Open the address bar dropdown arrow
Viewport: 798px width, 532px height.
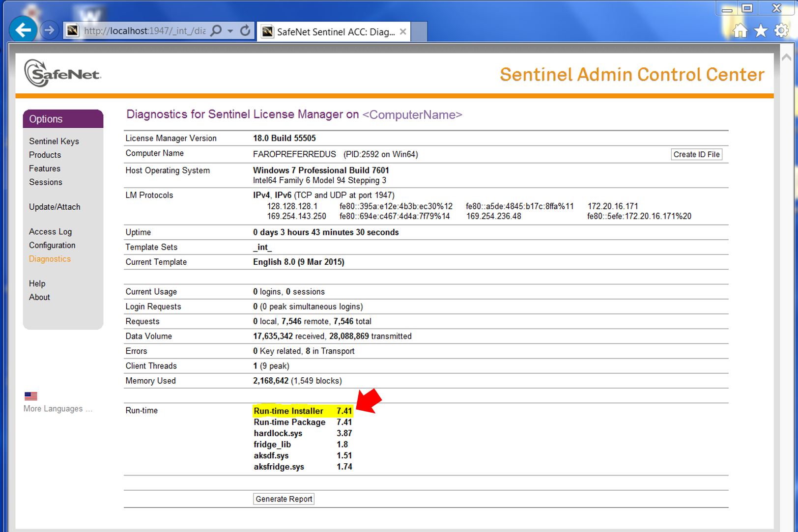click(x=230, y=31)
